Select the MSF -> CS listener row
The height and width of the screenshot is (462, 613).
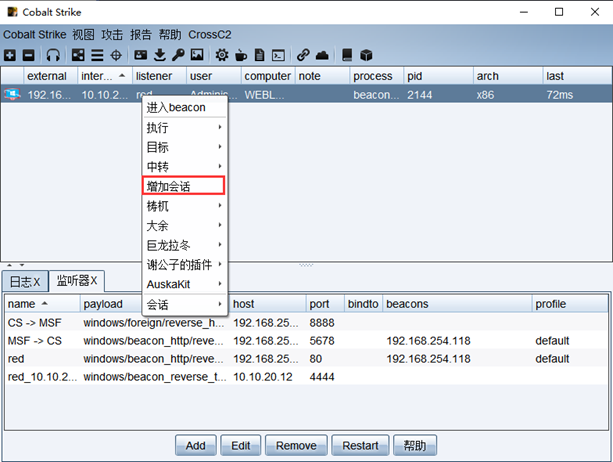(306, 341)
